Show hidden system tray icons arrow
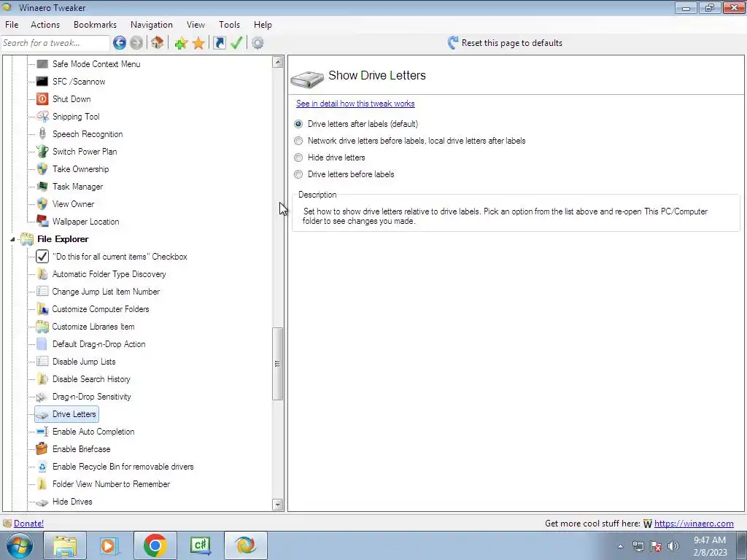Screen dimensions: 747x560 (620, 546)
